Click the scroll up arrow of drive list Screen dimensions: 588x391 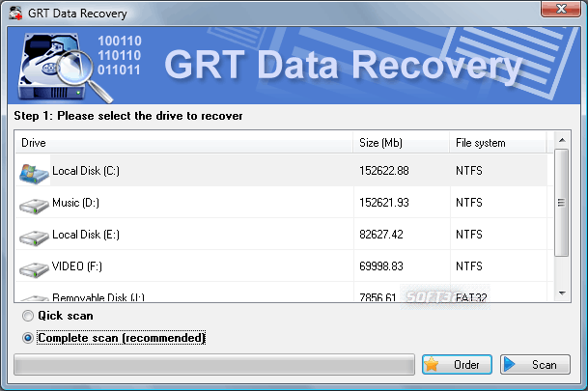pos(562,140)
